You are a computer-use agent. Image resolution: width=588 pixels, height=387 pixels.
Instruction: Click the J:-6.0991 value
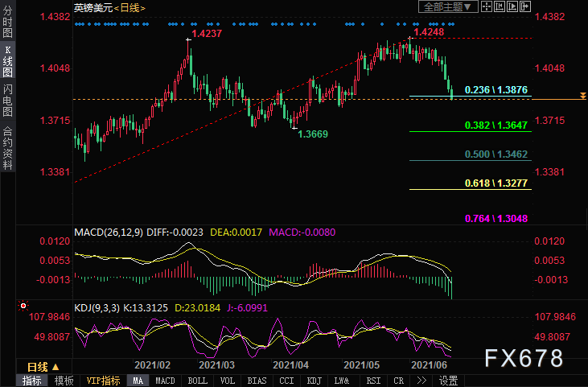click(x=247, y=308)
